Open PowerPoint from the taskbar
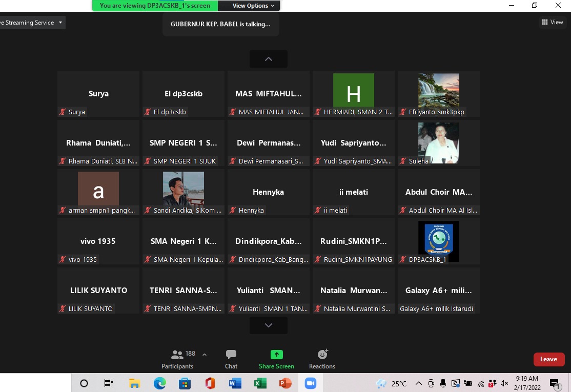 tap(285, 383)
